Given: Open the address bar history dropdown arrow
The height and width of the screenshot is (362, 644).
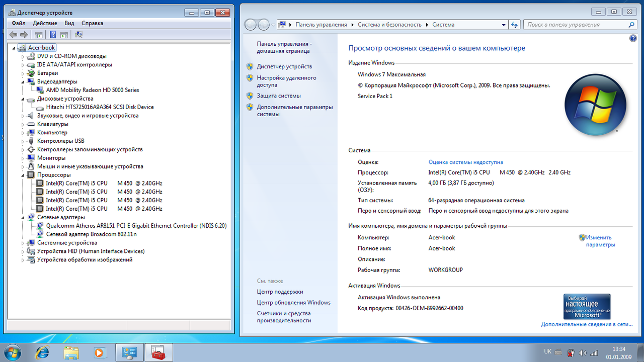Looking at the screenshot, I should (504, 25).
